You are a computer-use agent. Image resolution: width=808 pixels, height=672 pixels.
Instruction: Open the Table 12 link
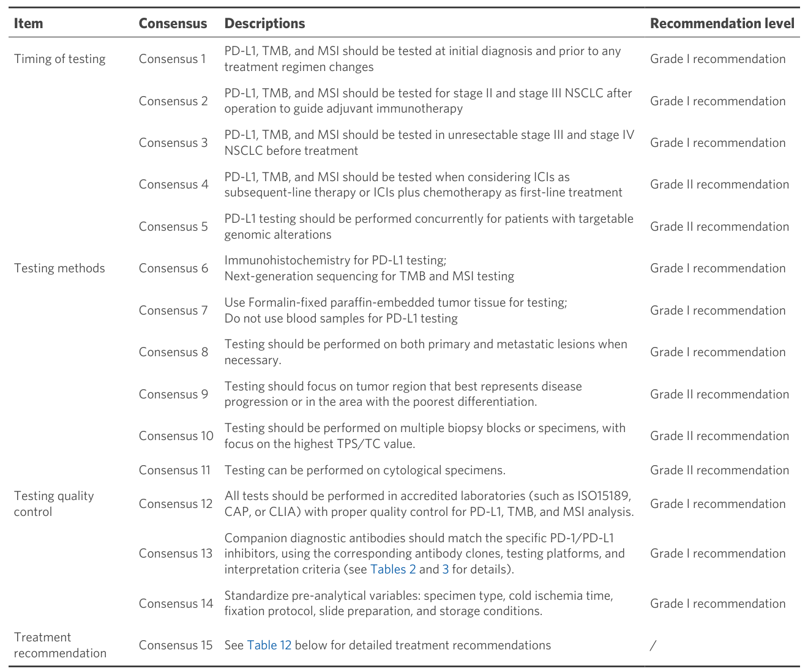point(269,645)
